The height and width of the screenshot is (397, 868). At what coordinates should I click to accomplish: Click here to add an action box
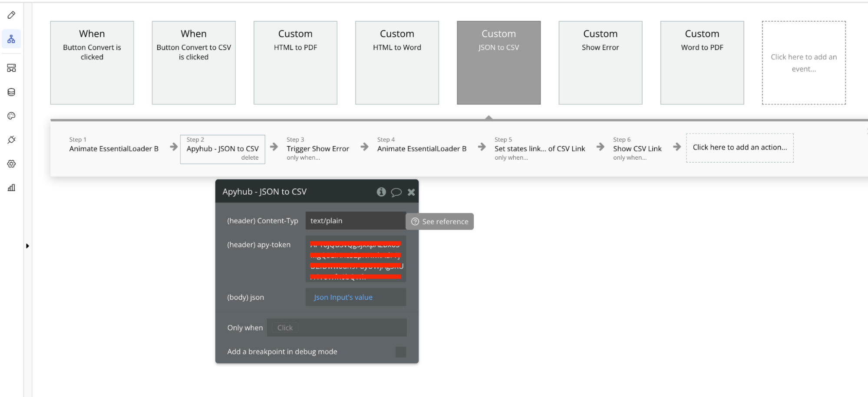click(x=739, y=148)
